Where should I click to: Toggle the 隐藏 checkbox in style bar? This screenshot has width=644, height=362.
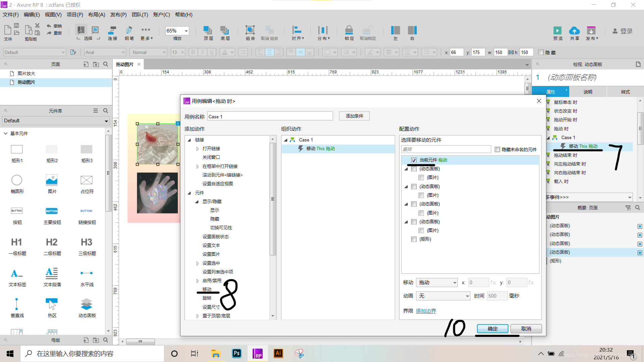point(541,52)
